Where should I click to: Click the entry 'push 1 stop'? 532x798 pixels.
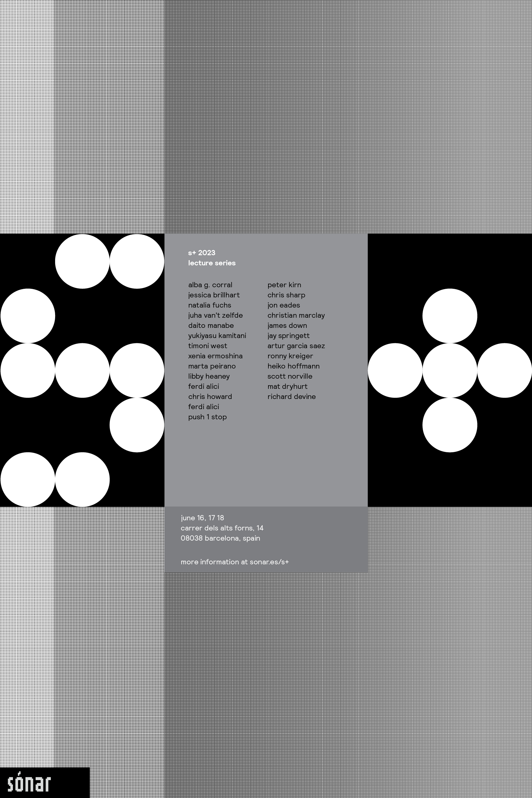[207, 417]
